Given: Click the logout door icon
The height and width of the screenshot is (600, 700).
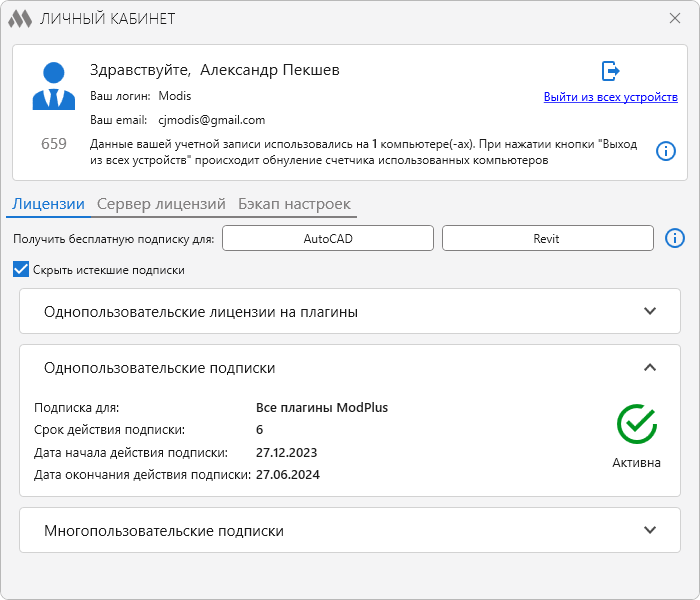Looking at the screenshot, I should (x=610, y=71).
